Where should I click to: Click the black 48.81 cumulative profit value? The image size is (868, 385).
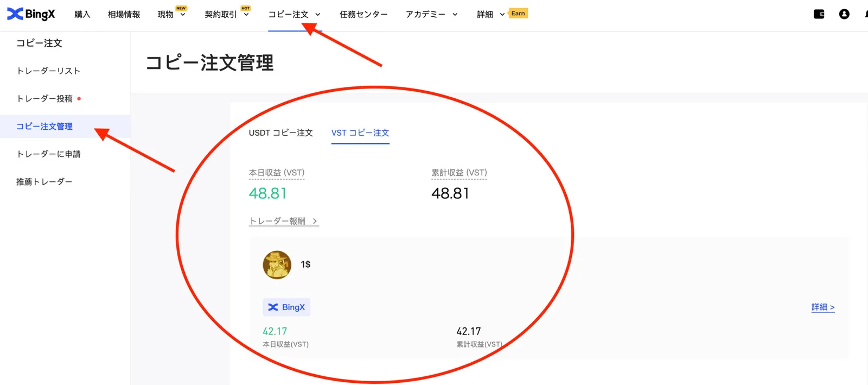point(450,193)
